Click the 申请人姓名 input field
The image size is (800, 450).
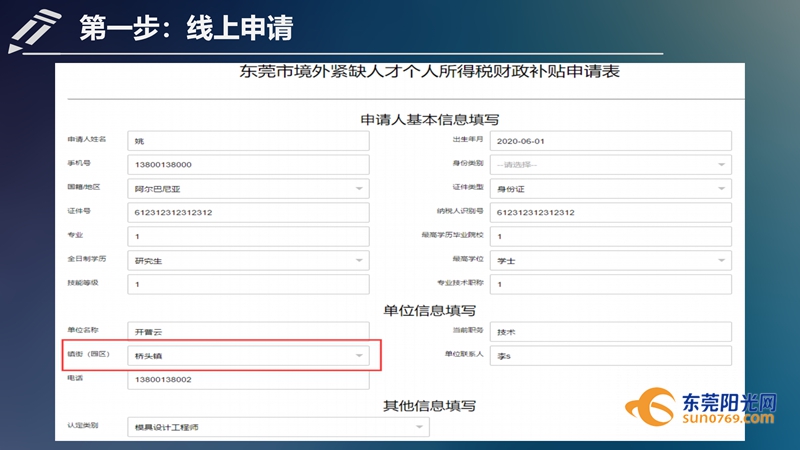point(248,141)
